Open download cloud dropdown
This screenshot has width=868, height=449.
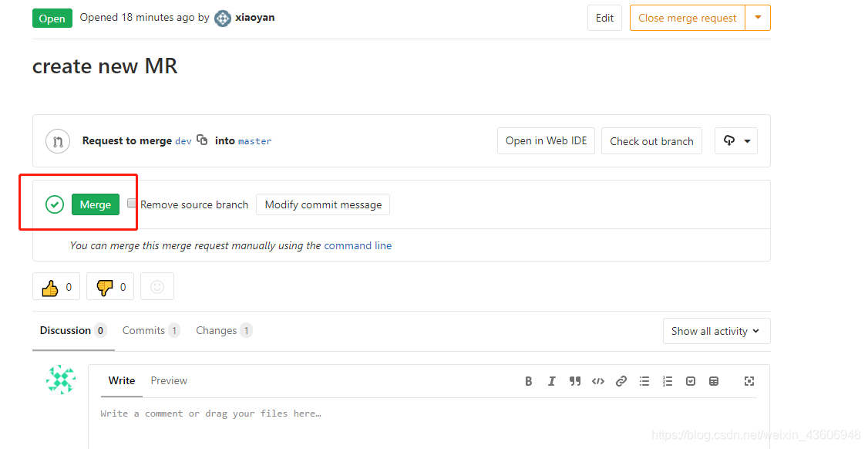tap(736, 141)
